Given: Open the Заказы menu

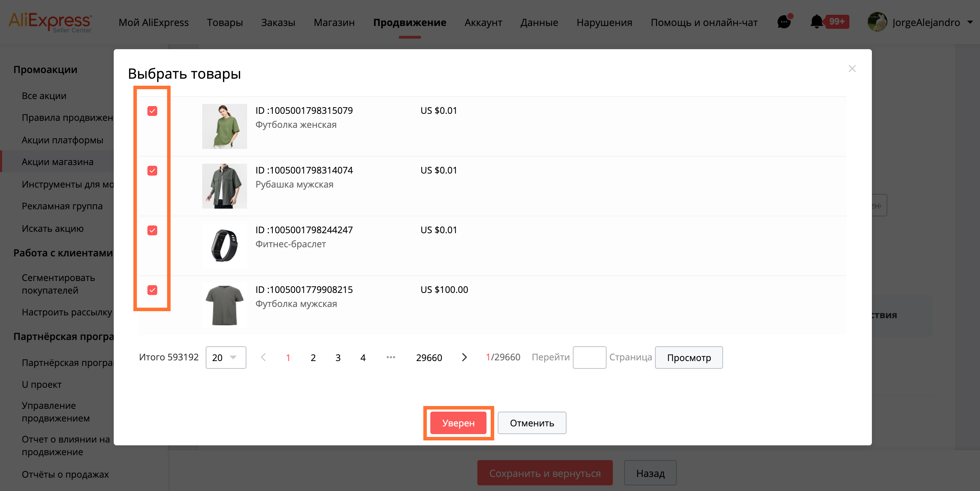Looking at the screenshot, I should tap(278, 22).
